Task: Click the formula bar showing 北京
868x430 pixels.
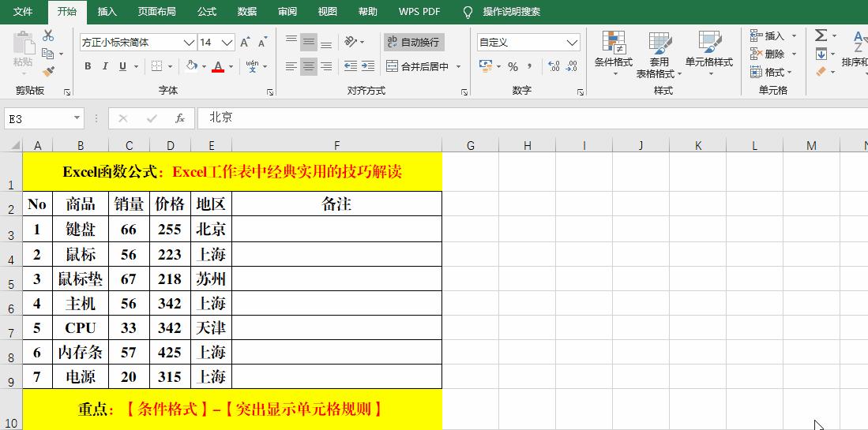Action: (532, 118)
